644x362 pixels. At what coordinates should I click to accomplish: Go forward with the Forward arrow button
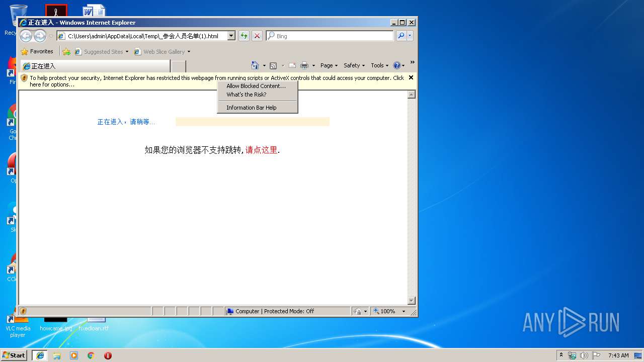coord(40,36)
